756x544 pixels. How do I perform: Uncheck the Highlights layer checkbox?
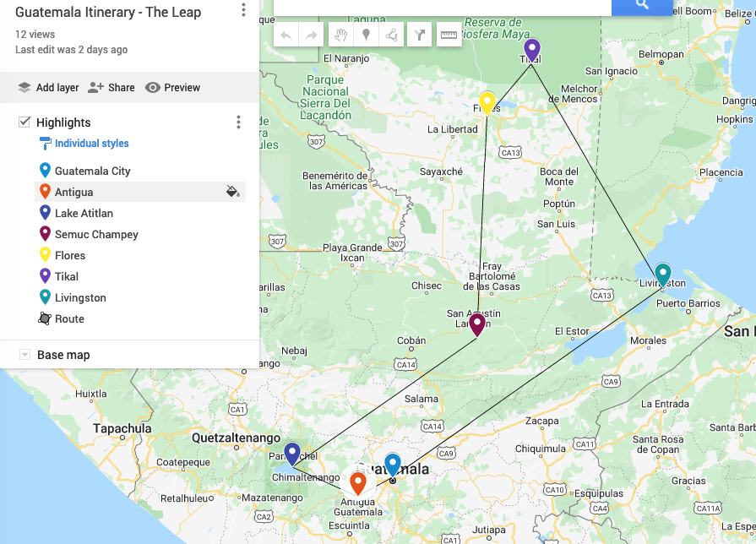click(24, 122)
